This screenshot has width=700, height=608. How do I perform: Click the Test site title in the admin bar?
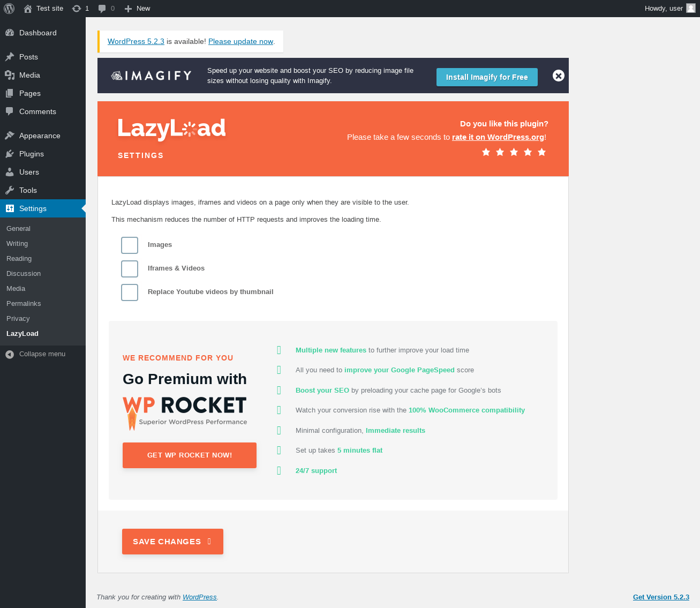coord(50,9)
